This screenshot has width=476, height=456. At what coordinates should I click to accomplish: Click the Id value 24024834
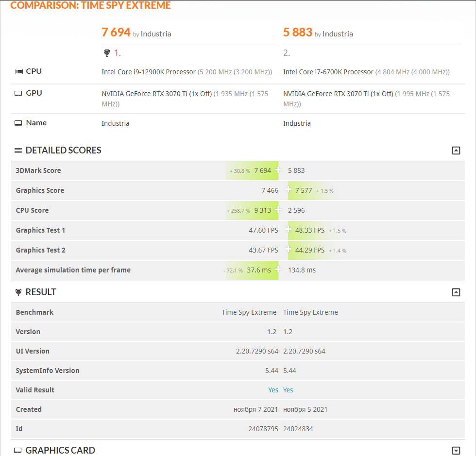pyautogui.click(x=298, y=429)
